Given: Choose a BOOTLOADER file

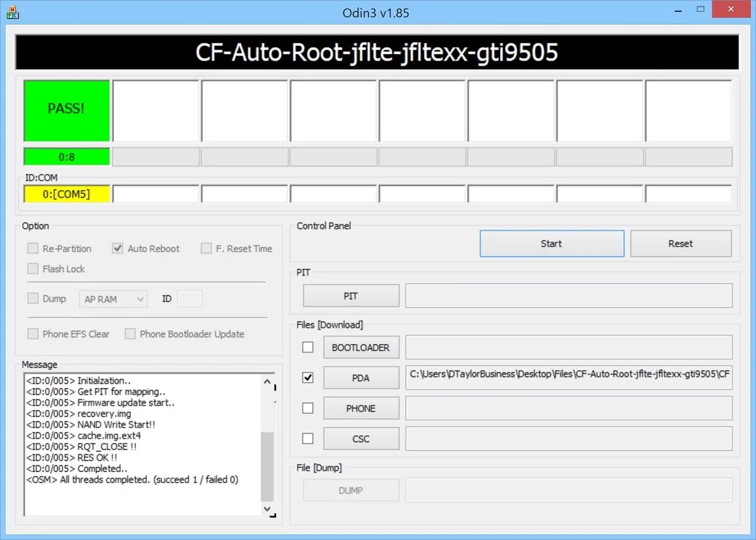Looking at the screenshot, I should (361, 347).
